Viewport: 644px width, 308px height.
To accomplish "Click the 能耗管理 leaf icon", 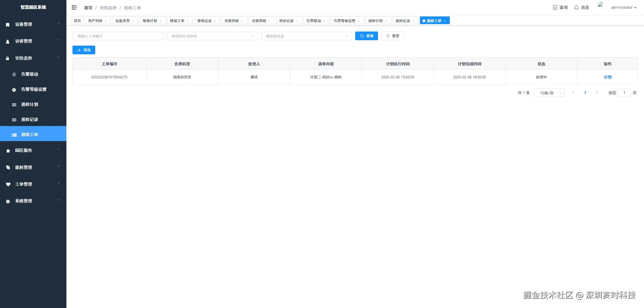I will click(x=8, y=168).
